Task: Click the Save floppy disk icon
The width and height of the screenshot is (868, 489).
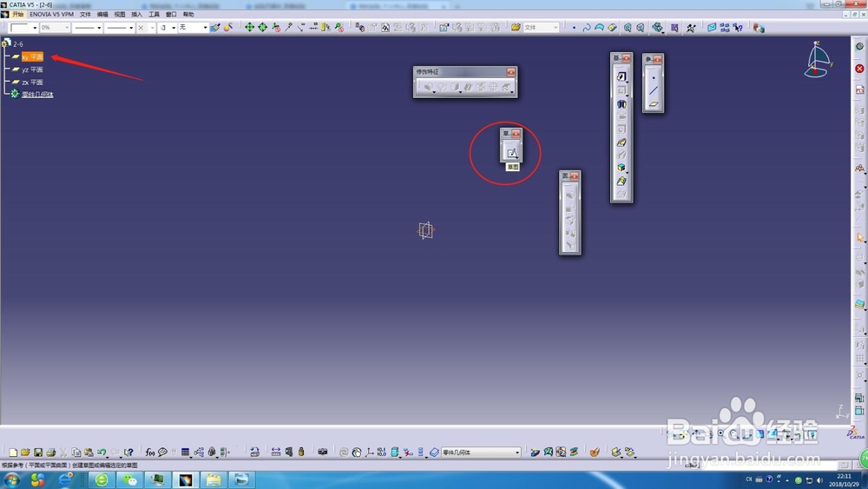Action: click(38, 453)
